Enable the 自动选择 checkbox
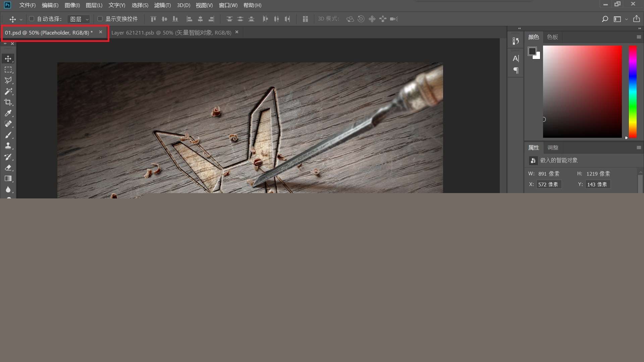Viewport: 644px width, 362px height. click(32, 19)
